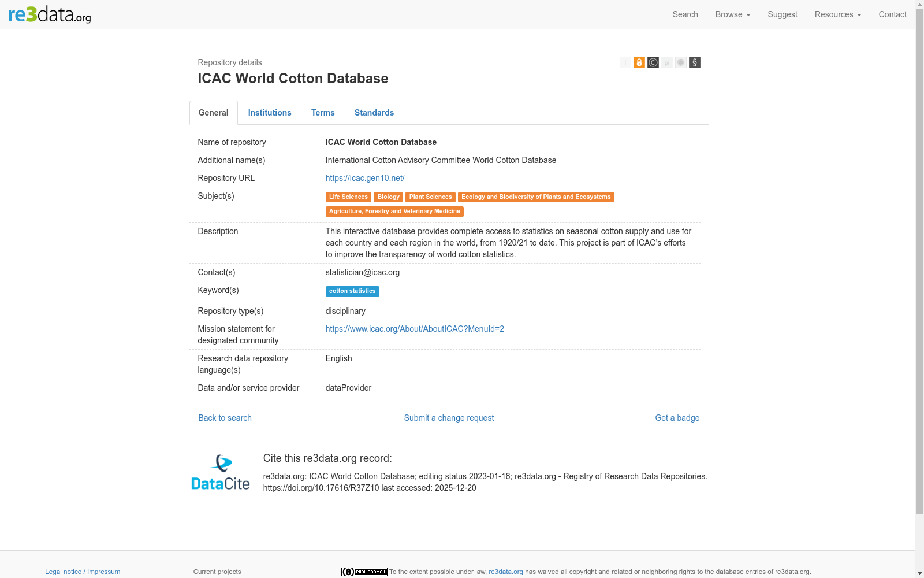Click the DataCite logo

[221, 472]
